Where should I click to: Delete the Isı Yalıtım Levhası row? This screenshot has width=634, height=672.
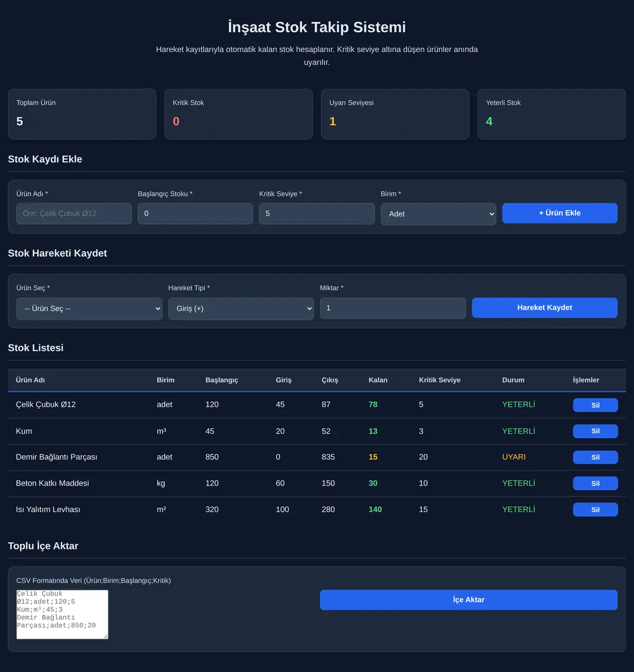(595, 510)
